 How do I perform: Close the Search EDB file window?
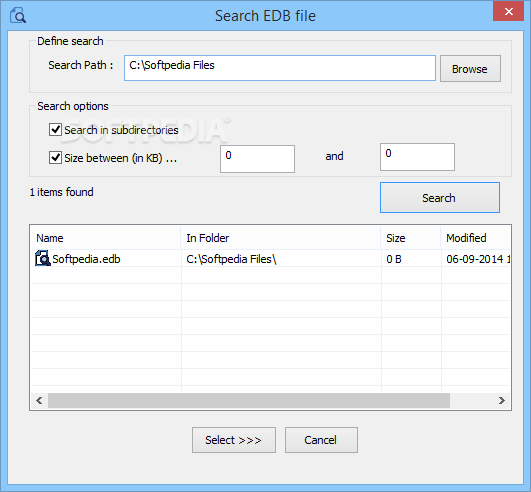(508, 12)
